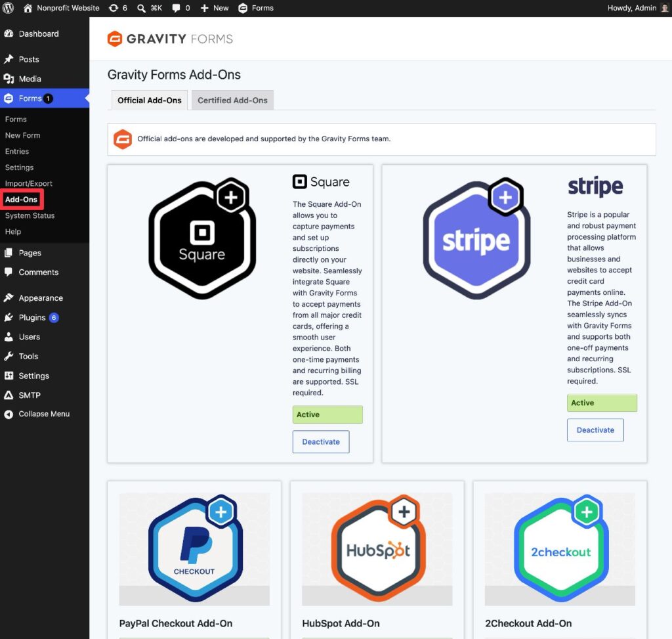Open Posts in sidebar
Viewport: 672px width, 639px height.
(x=45, y=59)
